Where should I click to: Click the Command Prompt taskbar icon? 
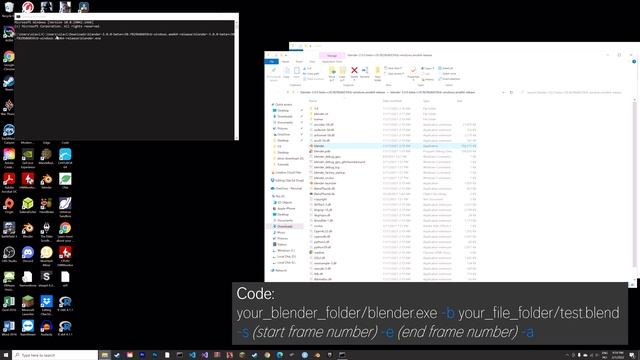342,355
